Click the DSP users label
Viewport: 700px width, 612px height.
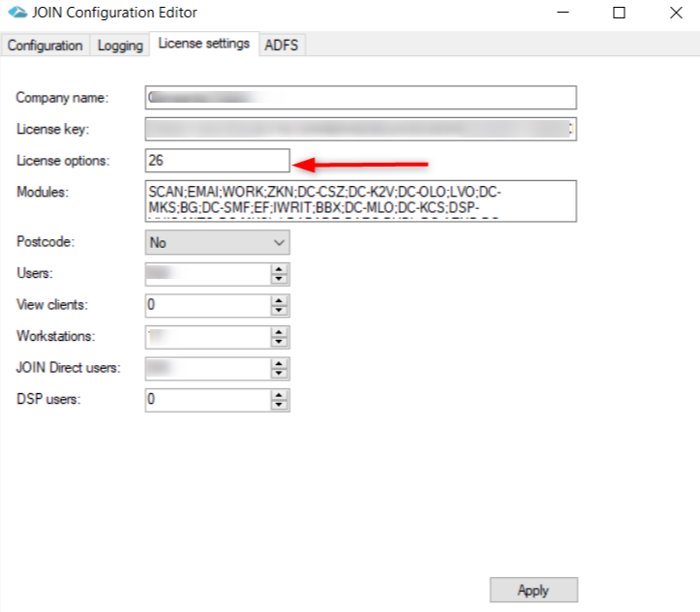click(48, 399)
